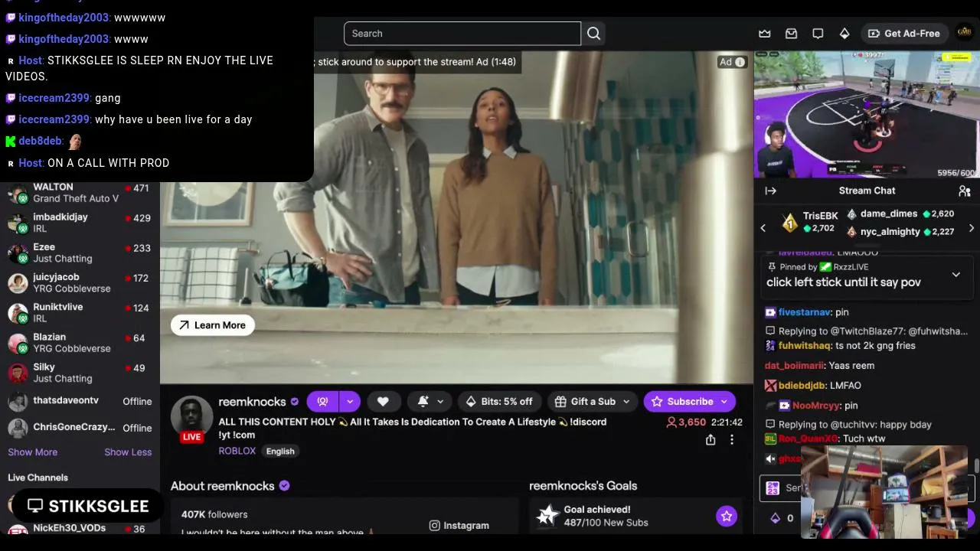
Task: Collapse the Stream Chat panel
Action: (771, 191)
